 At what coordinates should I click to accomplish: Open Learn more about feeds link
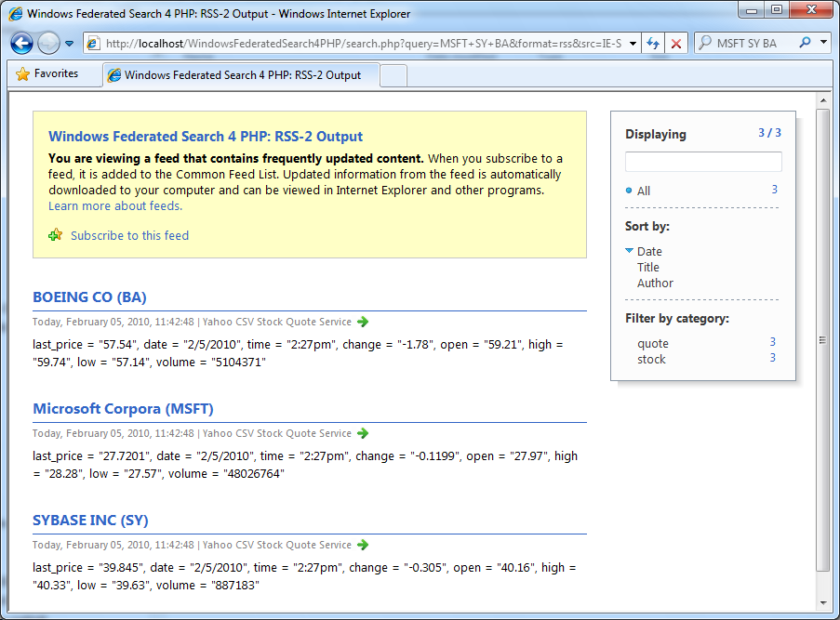115,206
